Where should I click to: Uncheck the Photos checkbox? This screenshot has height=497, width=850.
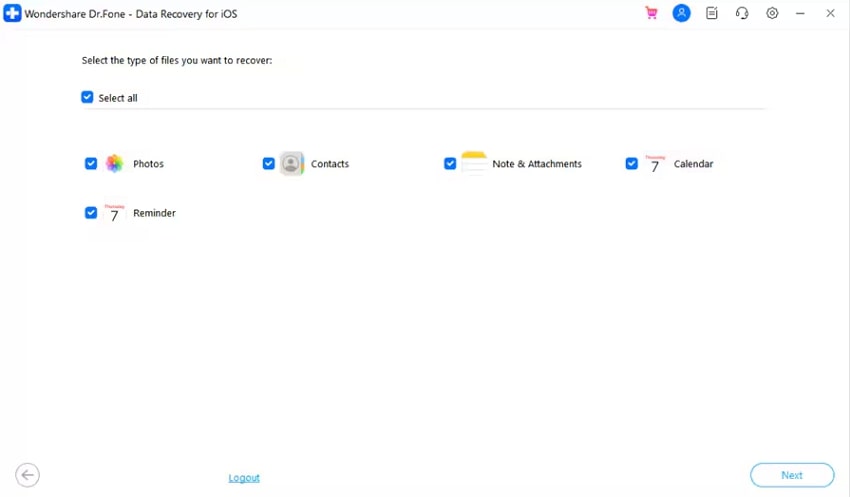pyautogui.click(x=91, y=163)
